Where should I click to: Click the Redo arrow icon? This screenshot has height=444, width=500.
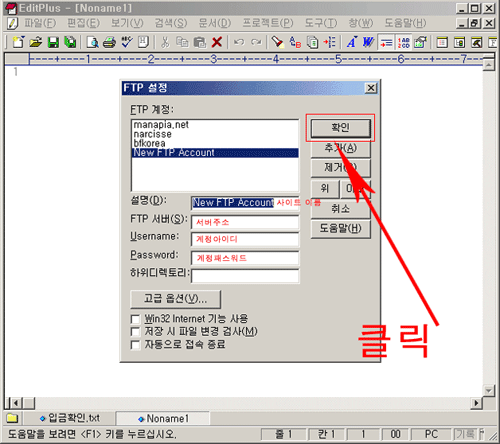pyautogui.click(x=256, y=42)
